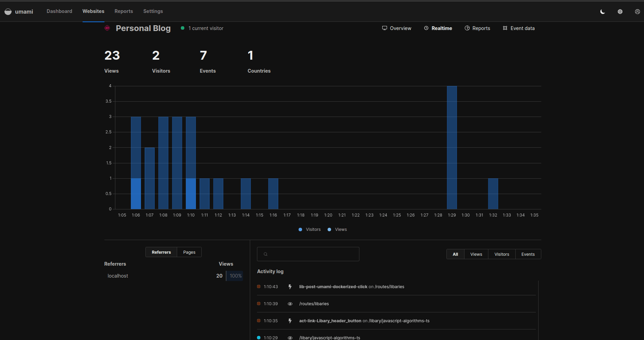
Task: Click the 100% bar for localhost
Action: (x=235, y=276)
